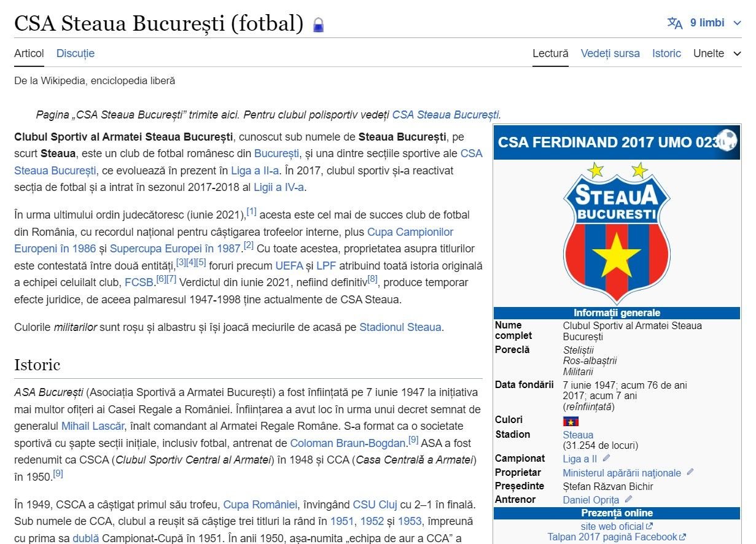This screenshot has height=544, width=756.
Task: Open the București city link in intro
Action: pos(276,153)
